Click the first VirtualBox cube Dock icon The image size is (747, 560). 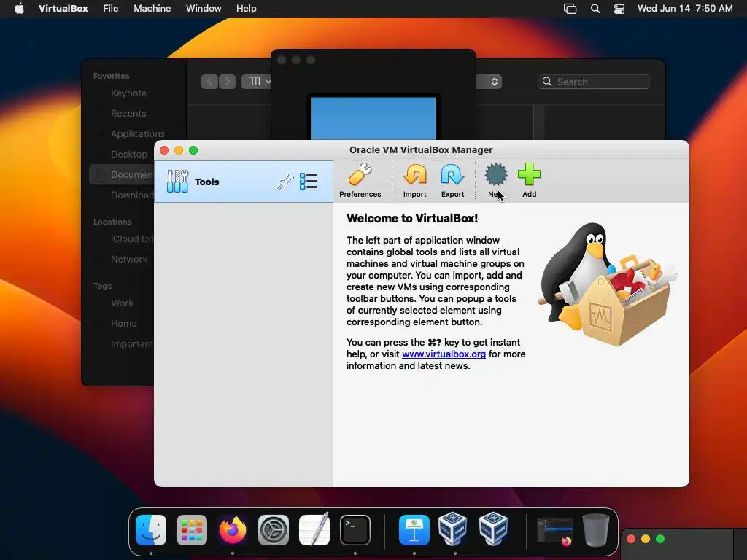click(452, 529)
